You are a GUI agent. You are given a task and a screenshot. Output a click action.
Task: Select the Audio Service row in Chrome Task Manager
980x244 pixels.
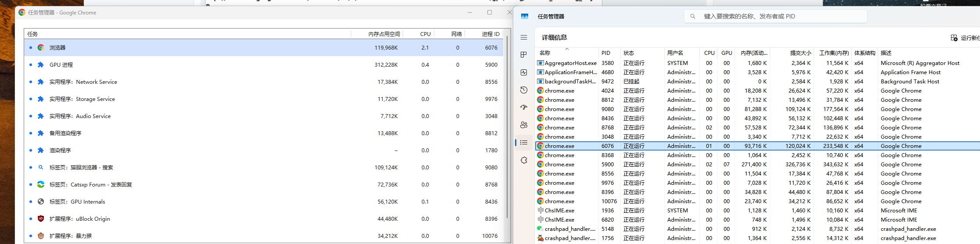click(263, 116)
